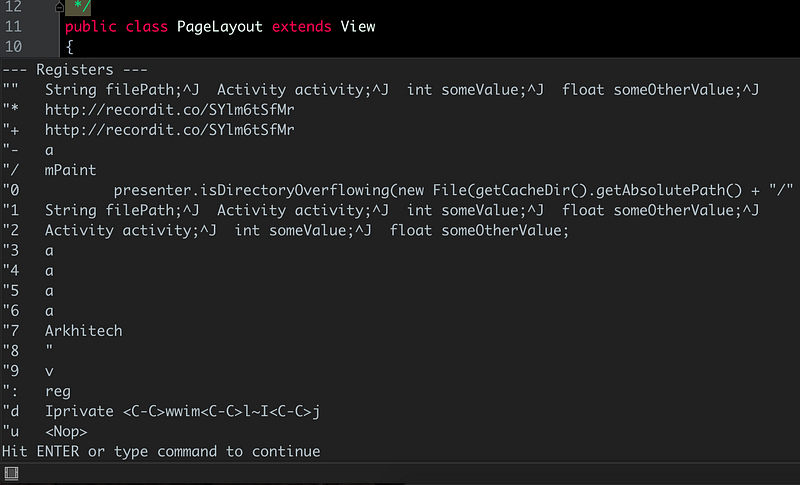Click the '--- Registers ---' header

[75, 69]
